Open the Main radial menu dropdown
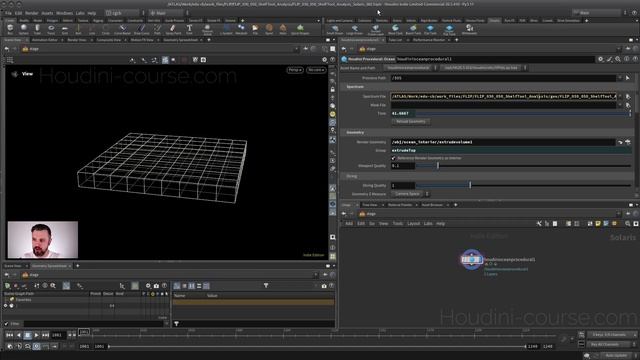Image resolution: width=640 pixels, height=360 pixels. (168, 13)
